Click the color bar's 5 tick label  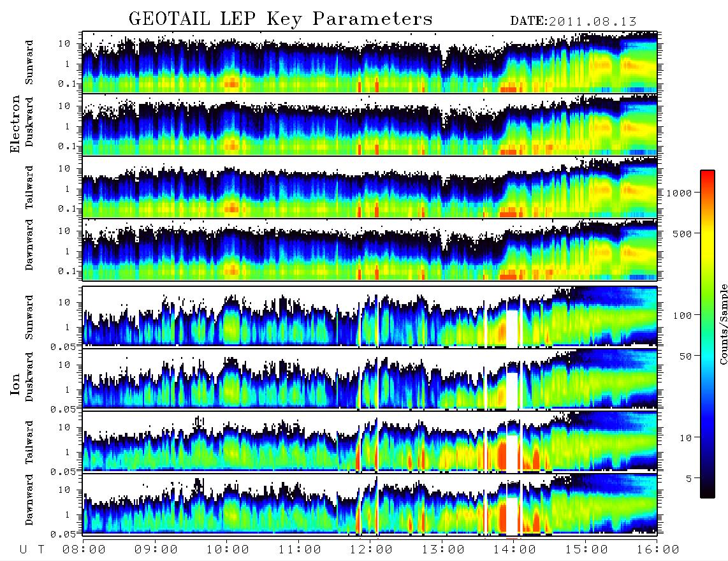[x=689, y=479]
